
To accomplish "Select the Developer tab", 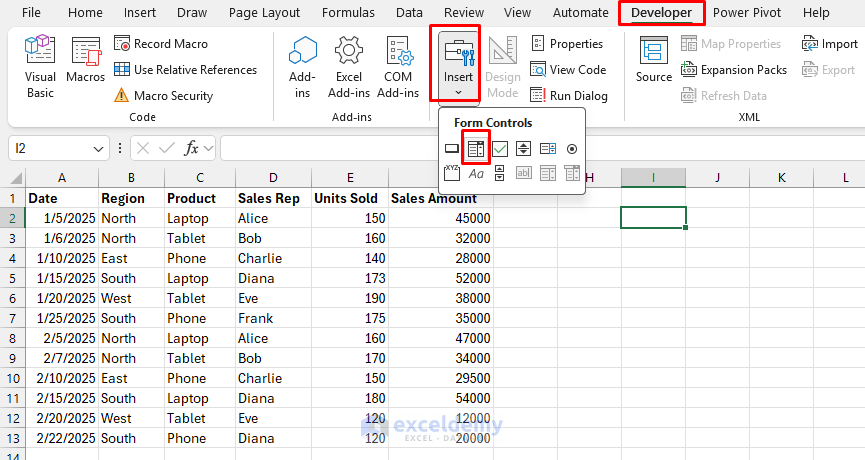I will pos(661,12).
